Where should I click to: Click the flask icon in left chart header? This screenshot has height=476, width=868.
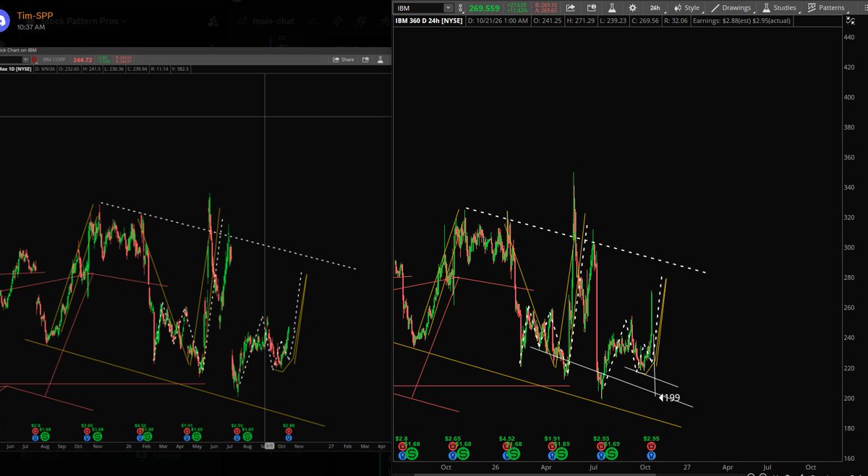pyautogui.click(x=380, y=60)
